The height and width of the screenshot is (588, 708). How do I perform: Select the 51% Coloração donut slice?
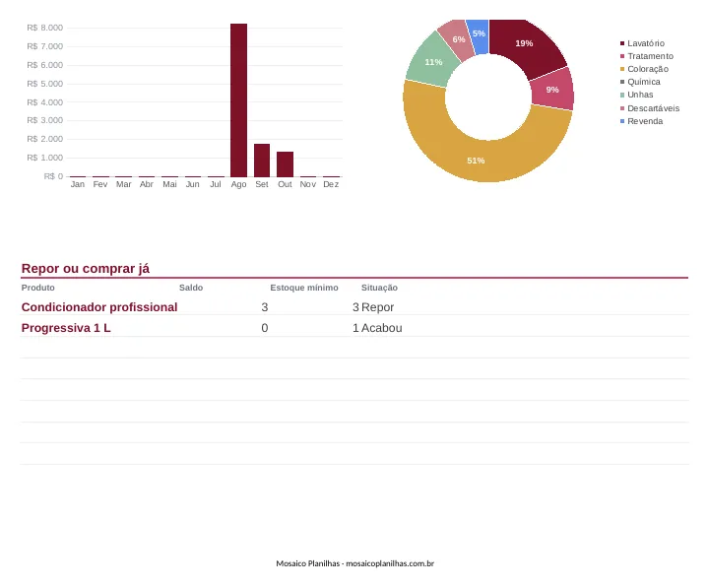[477, 161]
